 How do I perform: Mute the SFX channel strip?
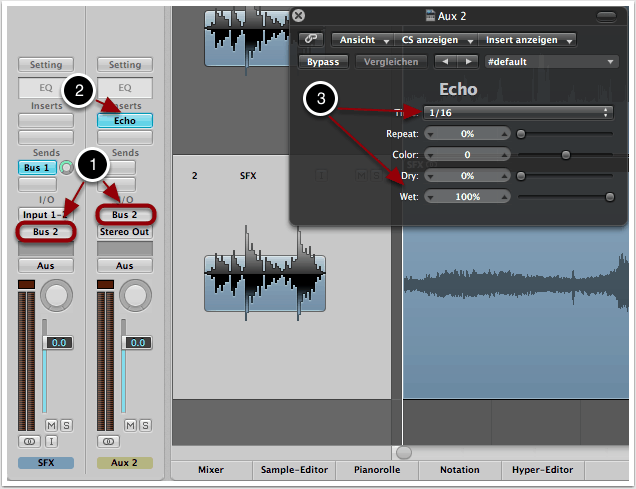coord(51,425)
